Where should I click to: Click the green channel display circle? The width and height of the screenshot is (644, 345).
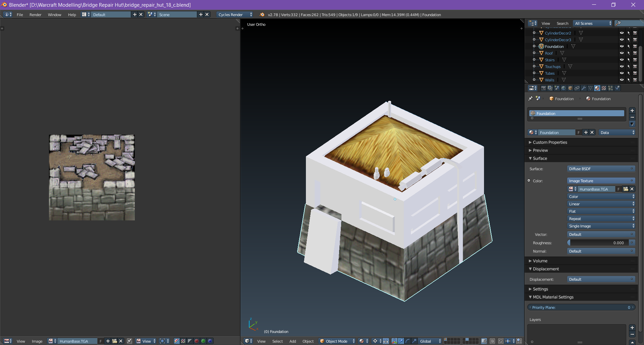[x=203, y=341]
